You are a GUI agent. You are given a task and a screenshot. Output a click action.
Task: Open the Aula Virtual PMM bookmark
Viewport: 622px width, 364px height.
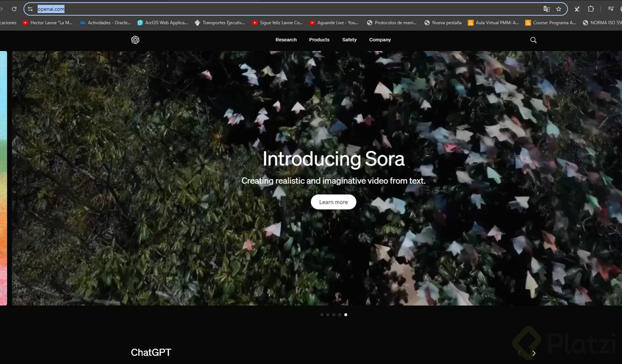493,23
